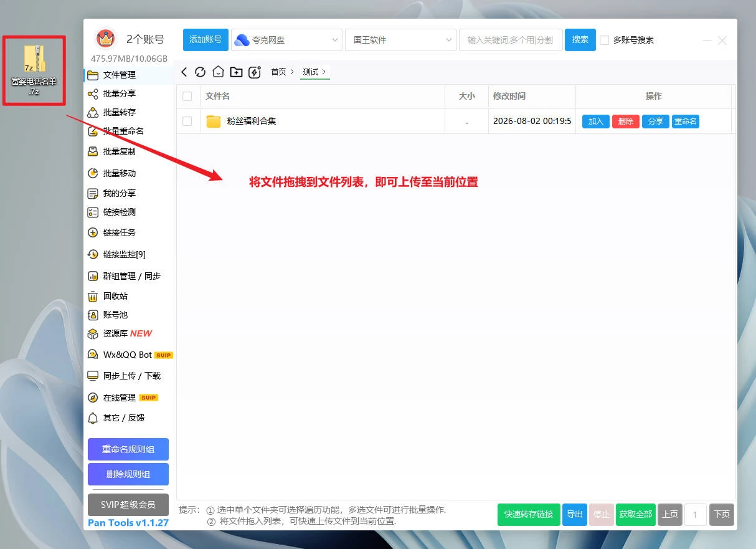756x549 pixels.
Task: Click the 批量移动 icon in sidebar
Action: pyautogui.click(x=93, y=173)
